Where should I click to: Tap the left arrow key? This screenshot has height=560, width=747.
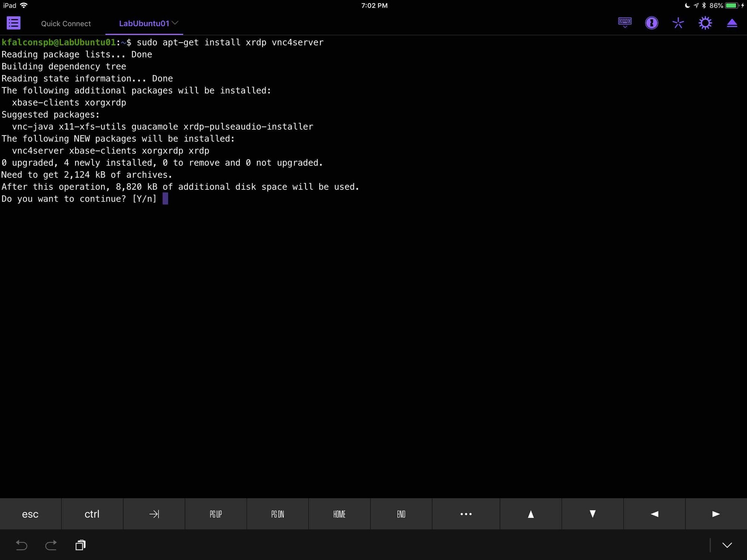click(654, 514)
